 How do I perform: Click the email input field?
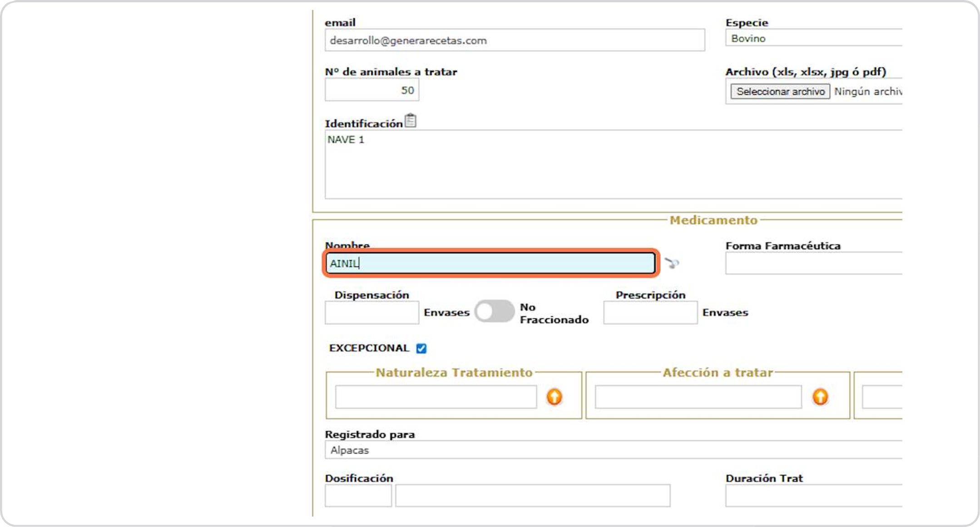click(515, 40)
